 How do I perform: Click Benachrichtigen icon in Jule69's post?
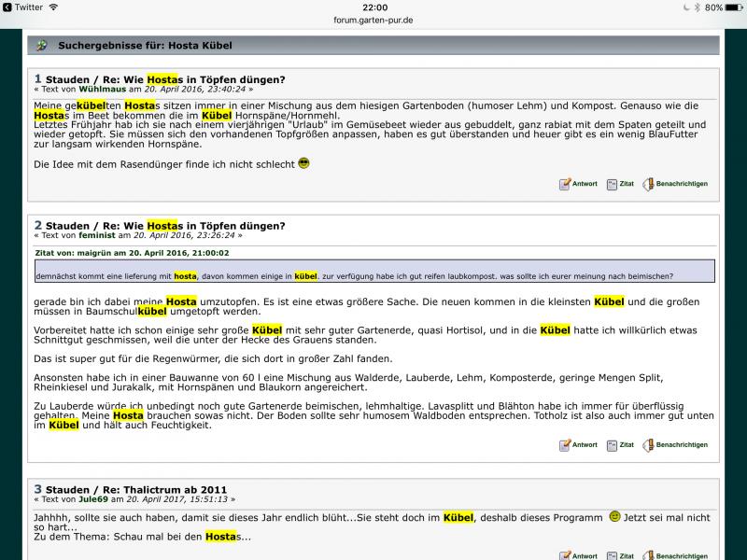[x=648, y=555]
